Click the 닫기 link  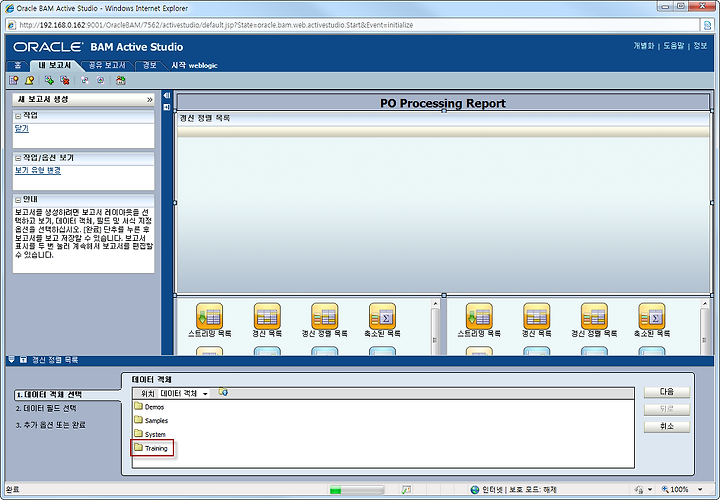tap(22, 129)
